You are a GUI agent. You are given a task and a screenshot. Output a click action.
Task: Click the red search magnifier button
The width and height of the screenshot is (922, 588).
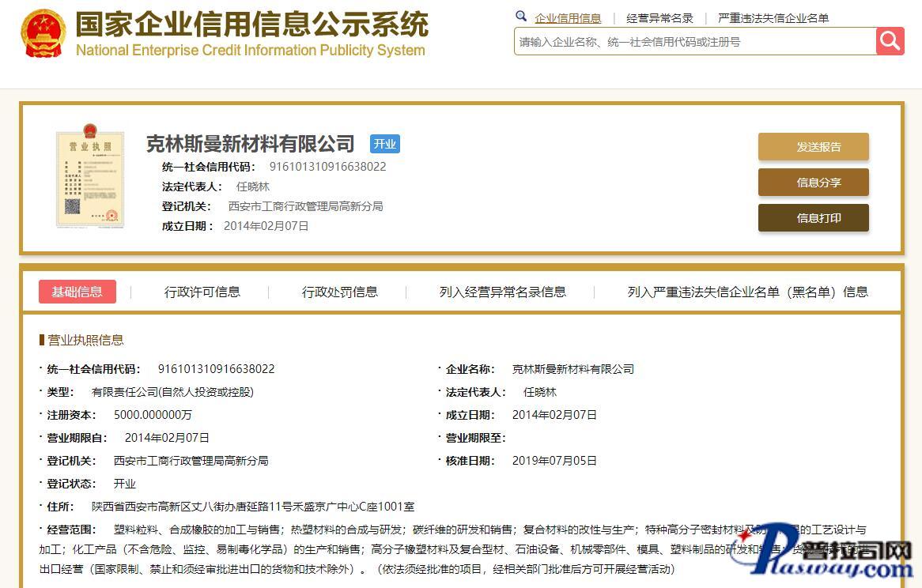[x=890, y=41]
